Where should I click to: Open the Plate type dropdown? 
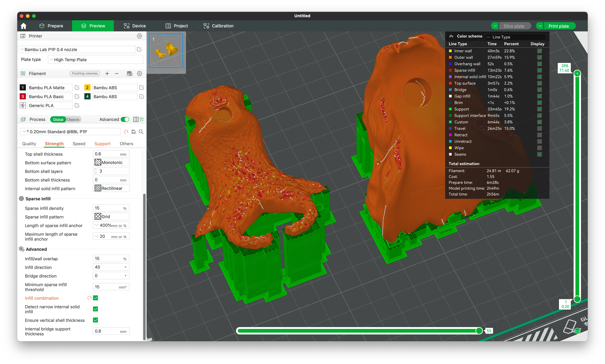(95, 60)
